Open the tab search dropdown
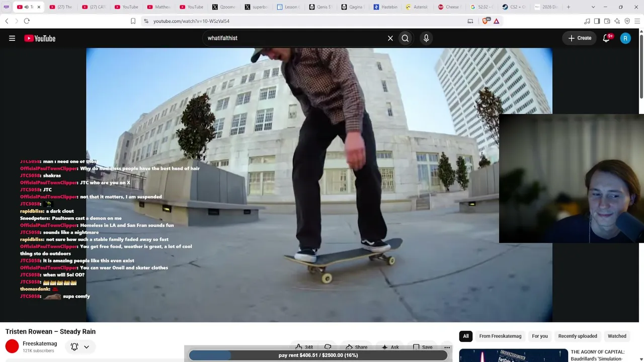The image size is (644, 362). click(x=593, y=7)
